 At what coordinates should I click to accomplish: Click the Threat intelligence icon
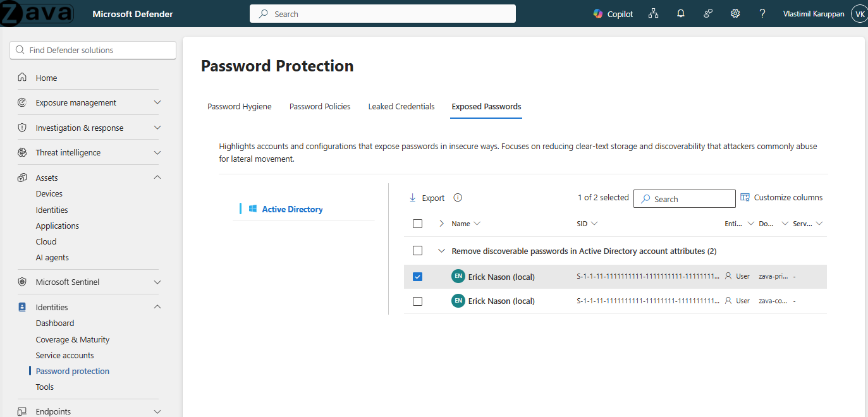coord(22,152)
